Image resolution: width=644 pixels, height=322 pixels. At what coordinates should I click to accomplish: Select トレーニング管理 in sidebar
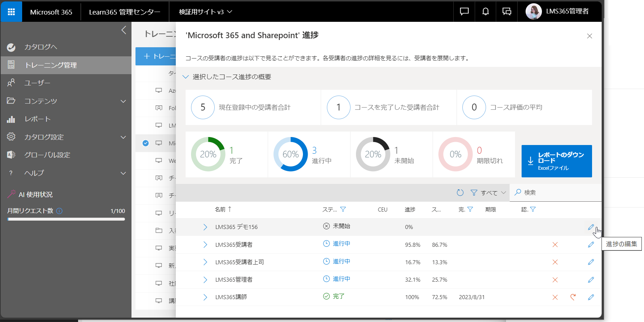pyautogui.click(x=66, y=65)
